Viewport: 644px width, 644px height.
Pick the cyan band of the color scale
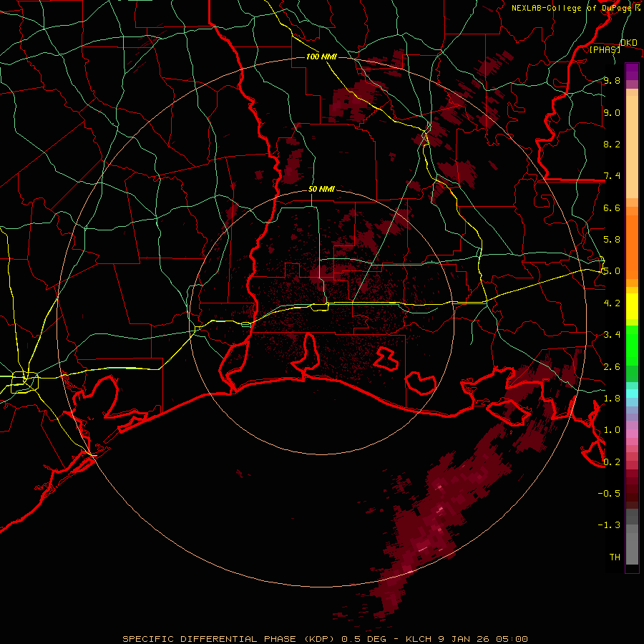(x=632, y=394)
